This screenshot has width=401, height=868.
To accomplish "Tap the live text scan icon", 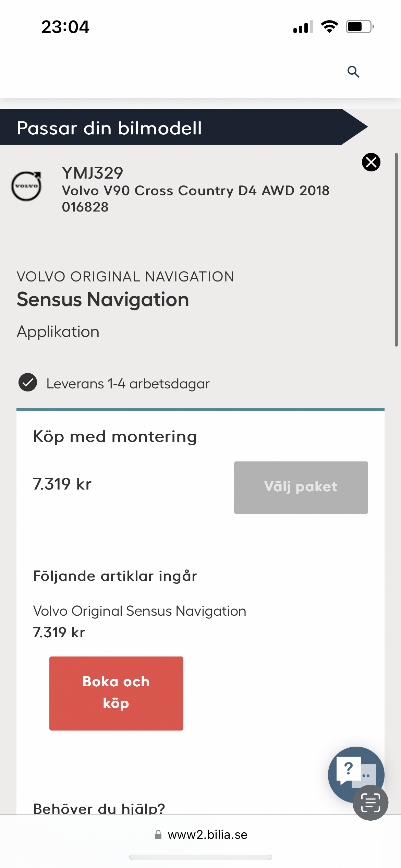I will [x=370, y=803].
